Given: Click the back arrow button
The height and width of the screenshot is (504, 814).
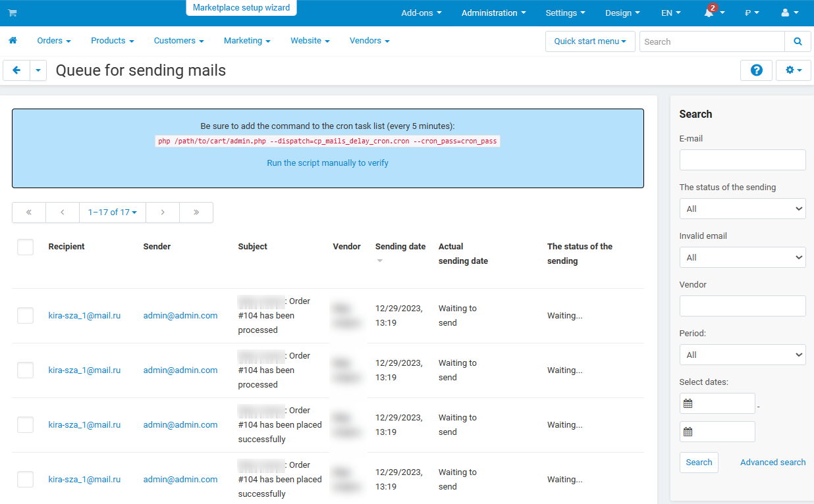Looking at the screenshot, I should [16, 70].
